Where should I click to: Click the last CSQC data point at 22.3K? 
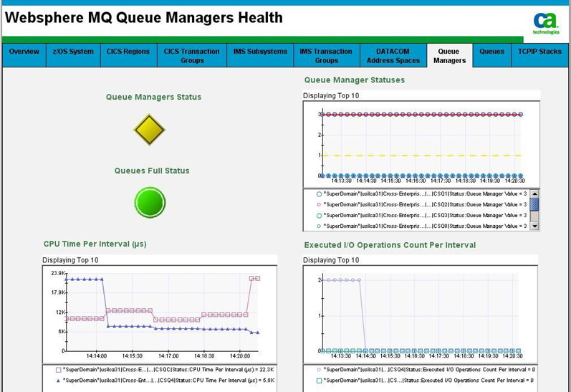point(257,278)
